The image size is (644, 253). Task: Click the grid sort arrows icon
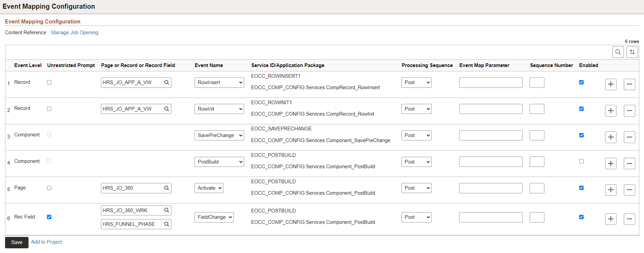tap(632, 52)
